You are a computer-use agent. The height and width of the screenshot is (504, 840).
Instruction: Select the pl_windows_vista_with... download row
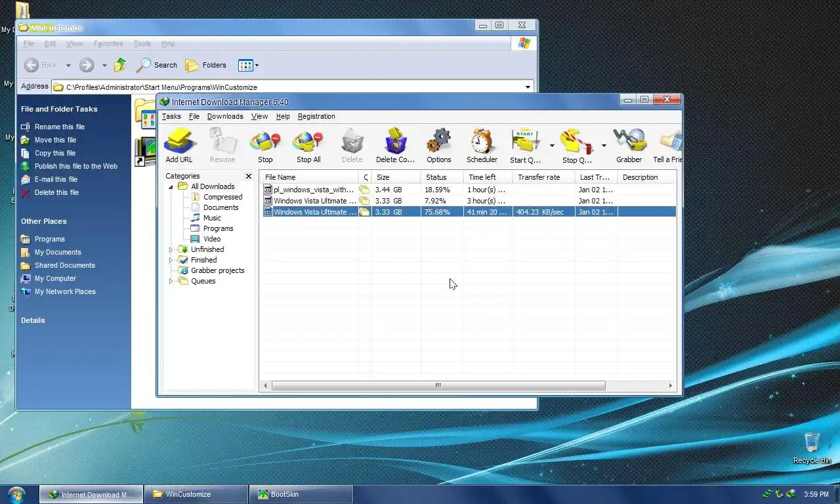pos(469,190)
